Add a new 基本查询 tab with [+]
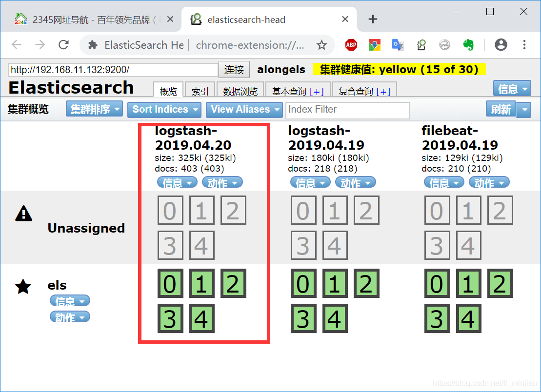 click(317, 91)
